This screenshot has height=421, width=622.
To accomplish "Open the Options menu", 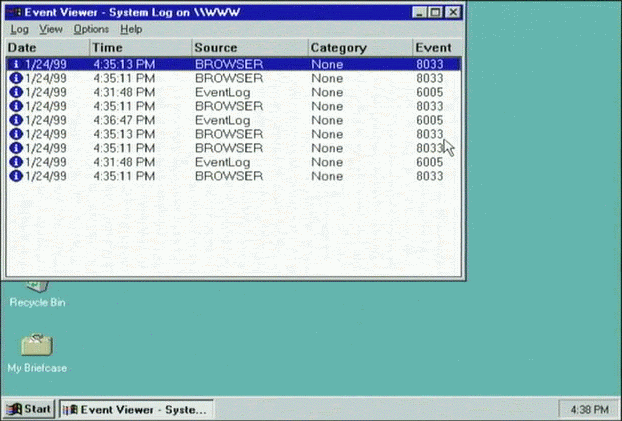I will [x=91, y=29].
